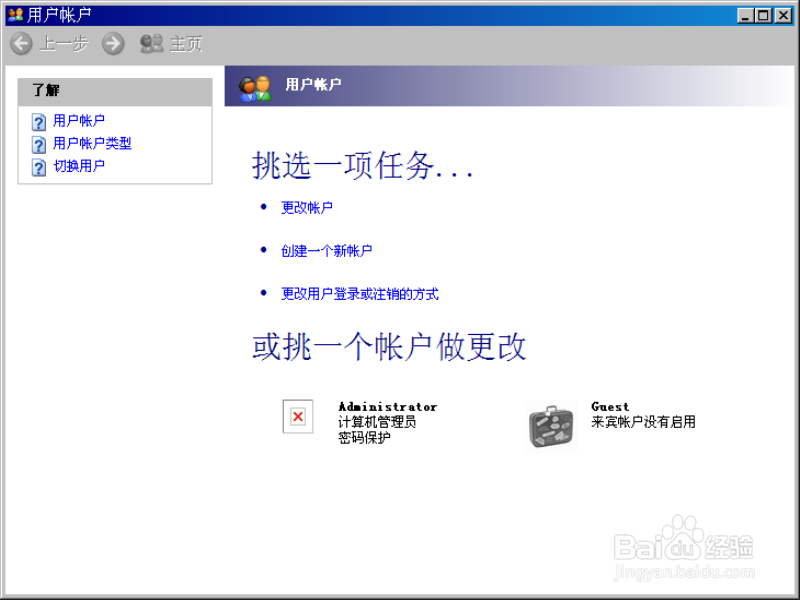This screenshot has height=600, width=800.
Task: Open 创建一个新帐户
Action: click(x=330, y=250)
